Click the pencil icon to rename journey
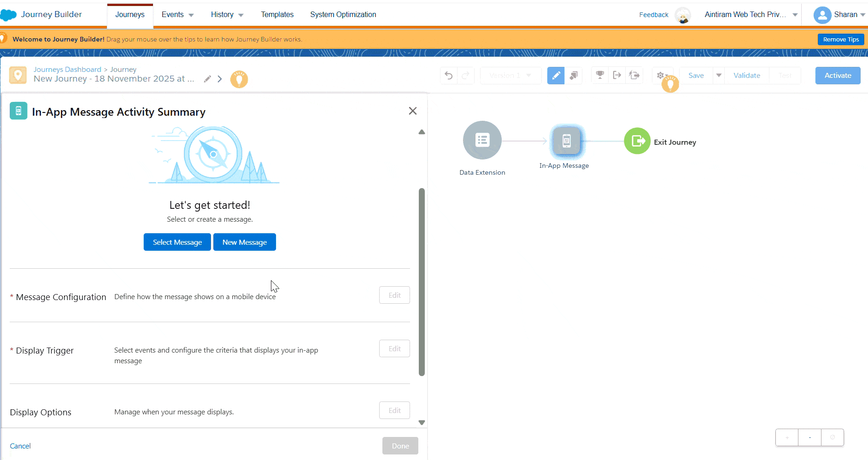This screenshot has width=868, height=460. click(x=207, y=79)
